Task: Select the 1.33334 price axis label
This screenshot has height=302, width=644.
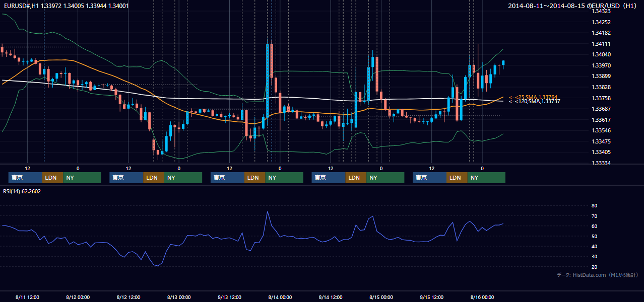Action: click(x=601, y=163)
